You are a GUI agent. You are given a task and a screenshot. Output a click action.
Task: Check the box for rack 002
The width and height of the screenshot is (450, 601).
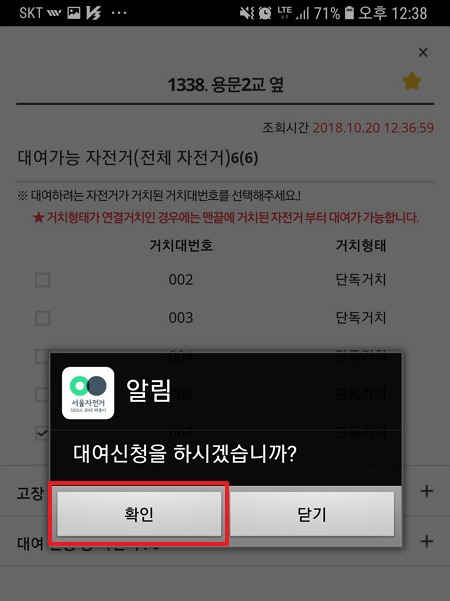[x=43, y=280]
